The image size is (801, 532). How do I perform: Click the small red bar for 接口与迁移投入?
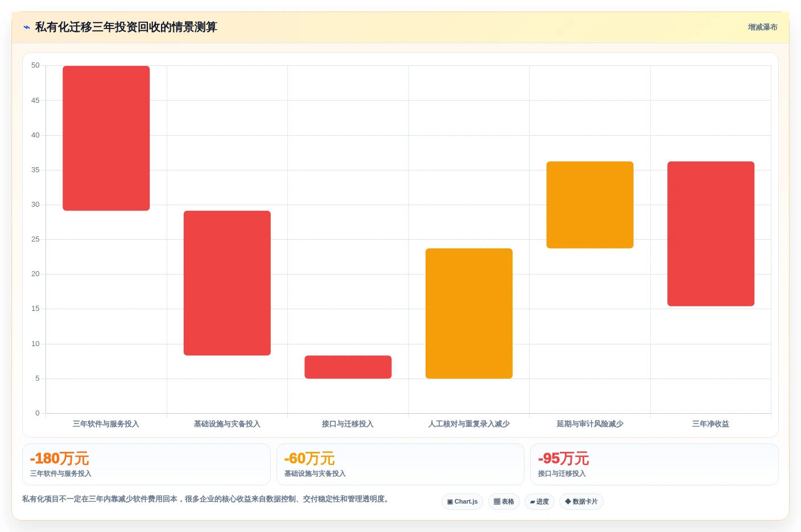[x=348, y=367]
